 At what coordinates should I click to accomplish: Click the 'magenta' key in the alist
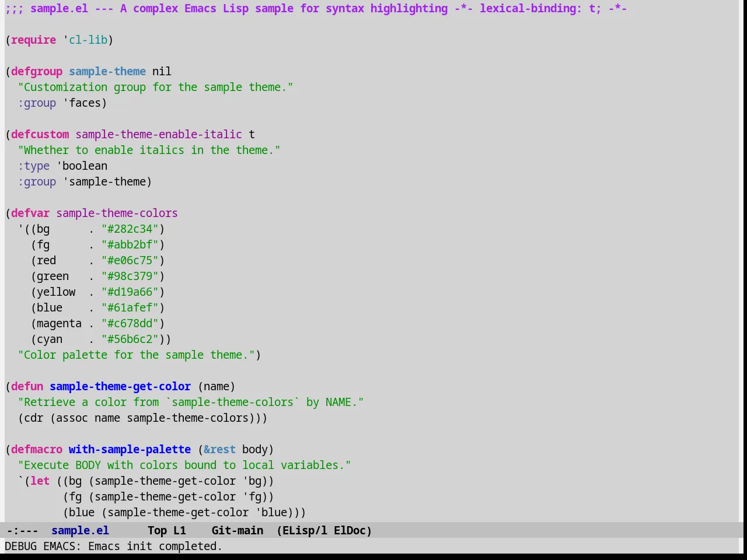[59, 323]
